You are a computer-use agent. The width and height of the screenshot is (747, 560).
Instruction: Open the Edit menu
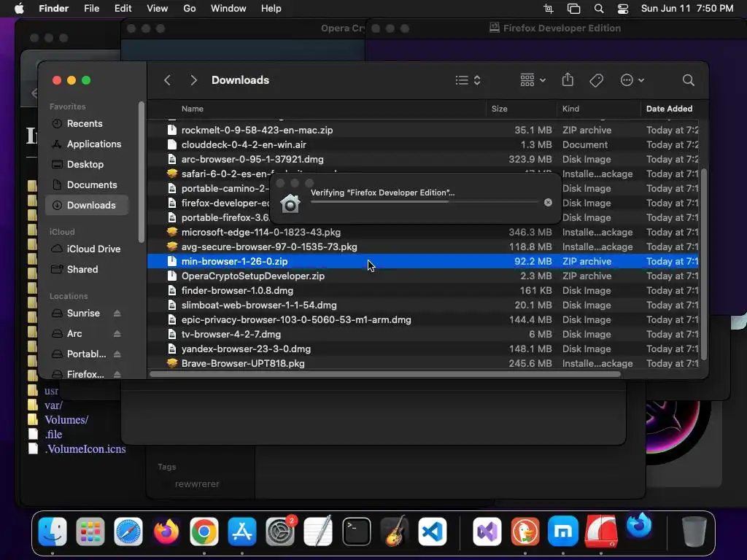click(x=123, y=9)
